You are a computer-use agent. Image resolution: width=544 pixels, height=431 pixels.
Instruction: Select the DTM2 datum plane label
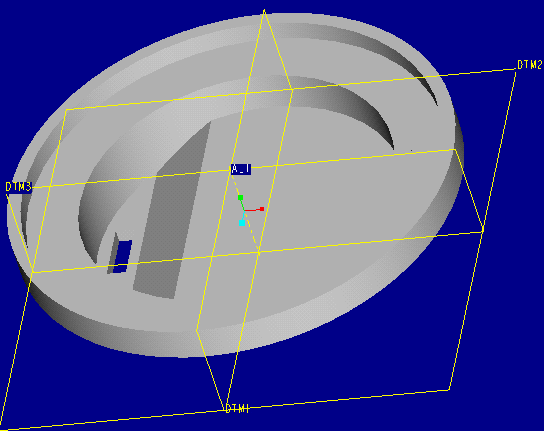tap(529, 65)
